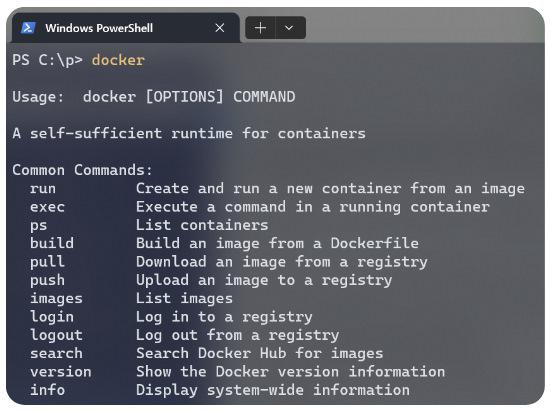Click 'Download an image from a registry'

(282, 262)
